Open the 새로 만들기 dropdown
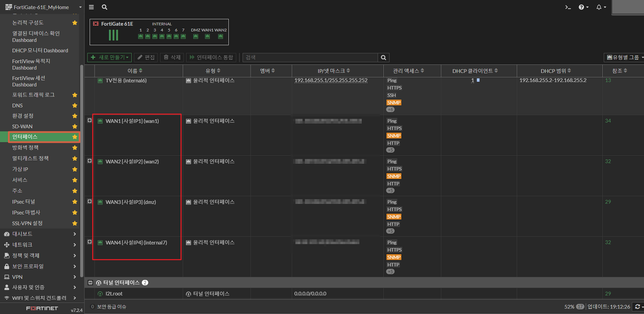The height and width of the screenshot is (314, 644). [x=110, y=58]
